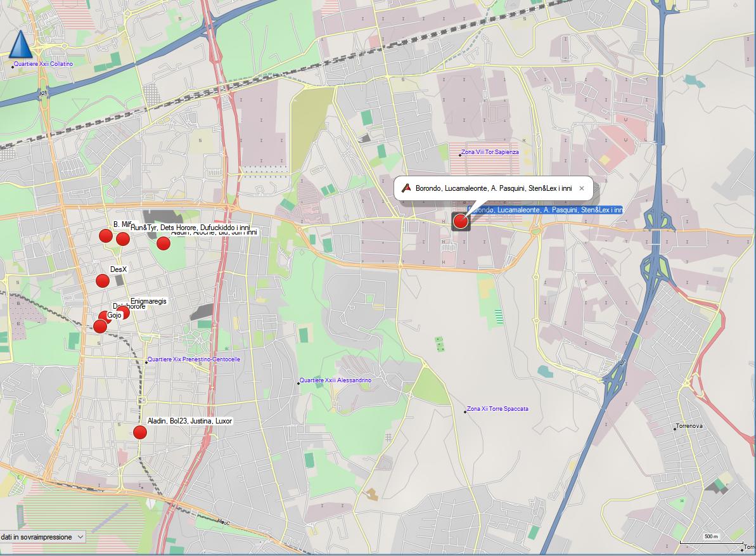Click the Enigmaregis red marker
This screenshot has height=556, width=756.
pos(123,312)
